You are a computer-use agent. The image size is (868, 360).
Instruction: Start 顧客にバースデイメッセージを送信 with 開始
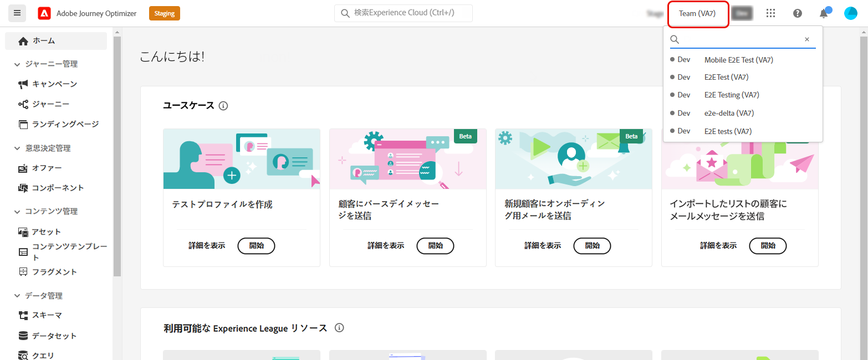(436, 245)
